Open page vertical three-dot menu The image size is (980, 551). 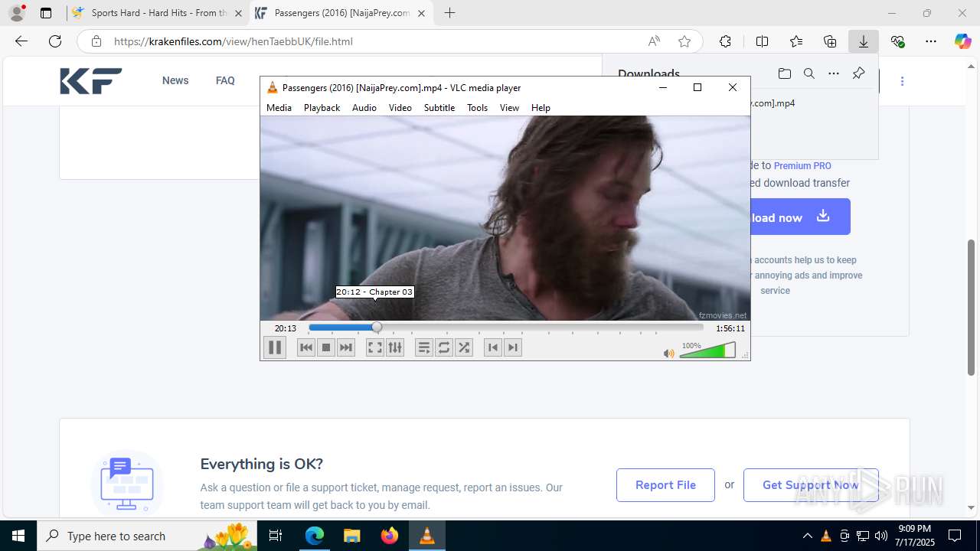pos(902,80)
